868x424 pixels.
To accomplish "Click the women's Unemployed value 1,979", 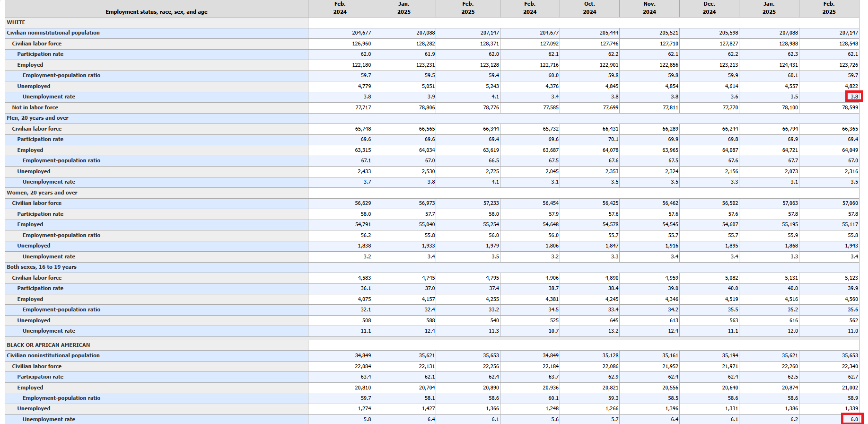I will 492,246.
